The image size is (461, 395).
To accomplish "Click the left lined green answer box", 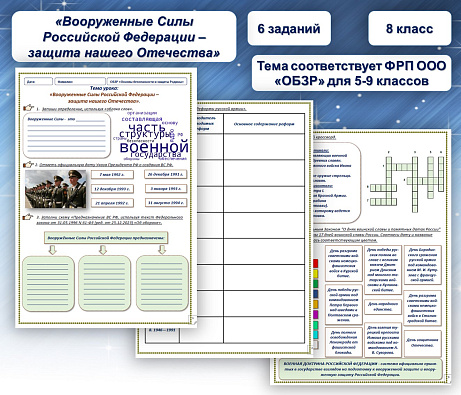I will (48, 284).
